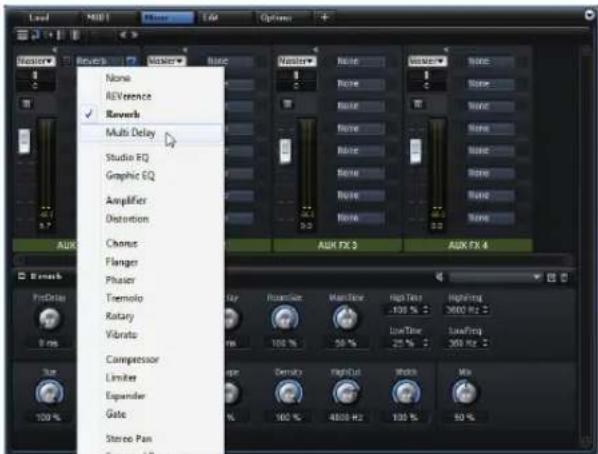
Task: Switch to the Load tab
Action: pyautogui.click(x=38, y=18)
